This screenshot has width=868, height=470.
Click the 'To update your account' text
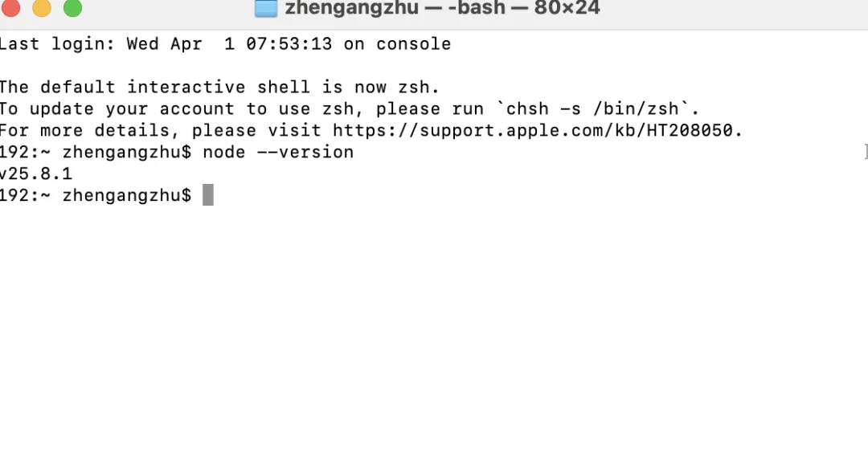(x=117, y=108)
